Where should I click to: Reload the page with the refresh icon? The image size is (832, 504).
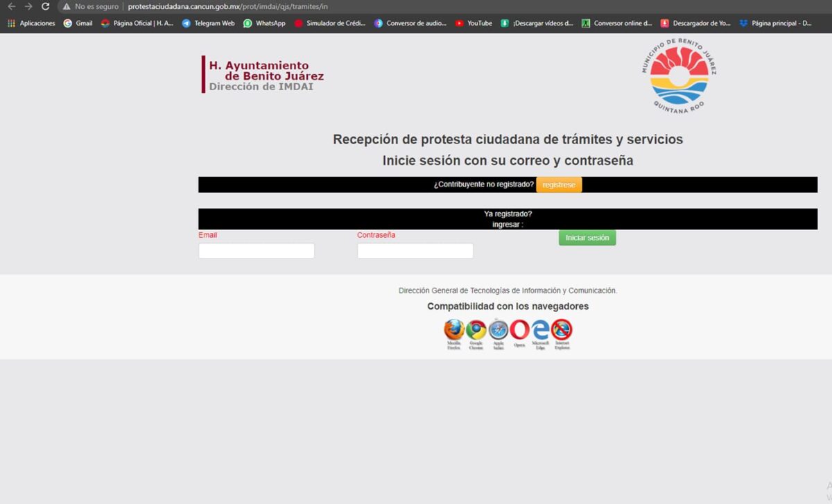point(46,6)
